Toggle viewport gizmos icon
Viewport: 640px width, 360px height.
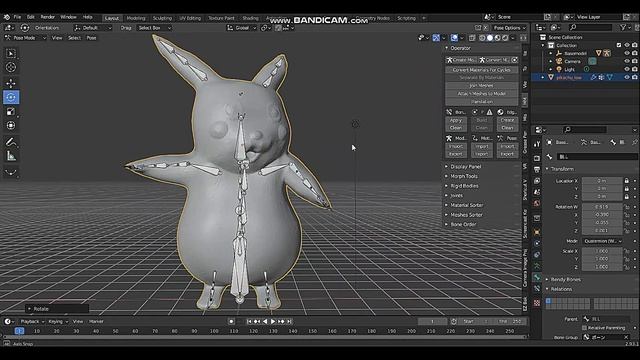tap(436, 38)
